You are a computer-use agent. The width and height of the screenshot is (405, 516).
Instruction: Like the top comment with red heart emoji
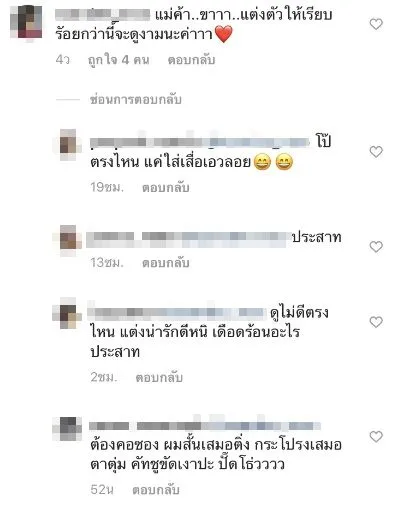(376, 24)
